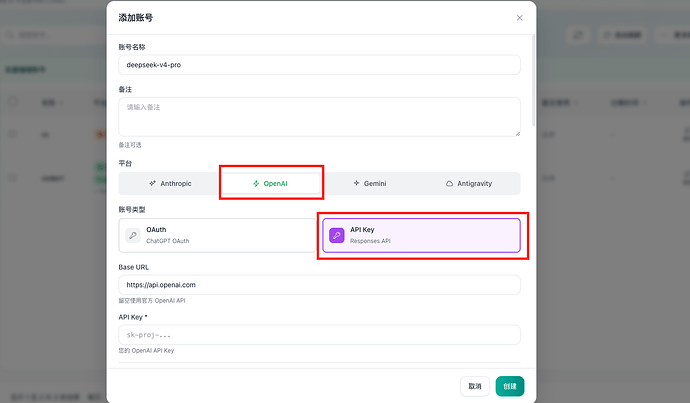Click the gray OAuth key icon

click(x=132, y=235)
